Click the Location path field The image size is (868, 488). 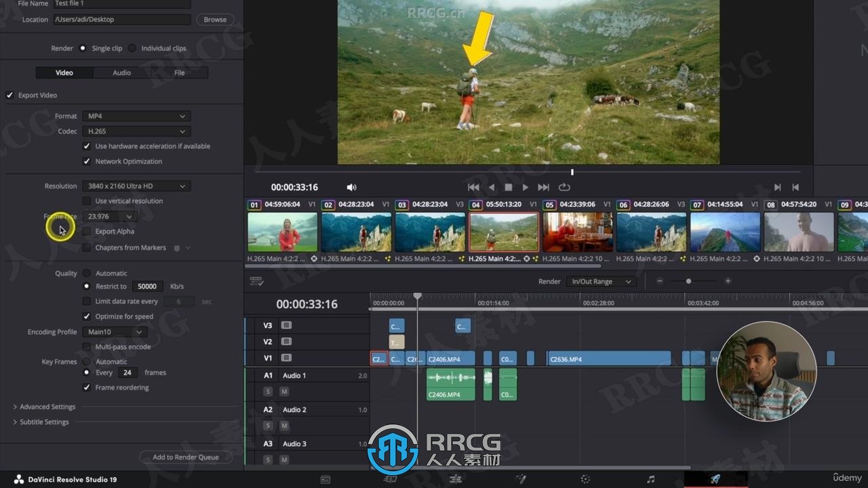tap(122, 20)
